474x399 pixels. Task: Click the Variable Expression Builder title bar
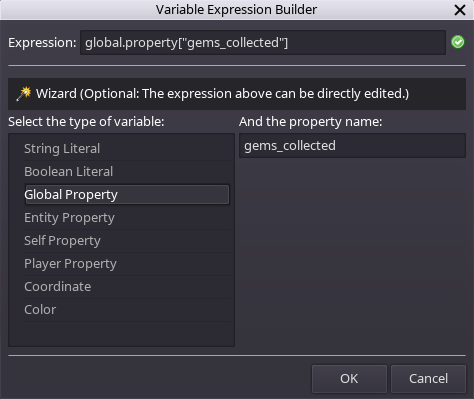(x=236, y=10)
